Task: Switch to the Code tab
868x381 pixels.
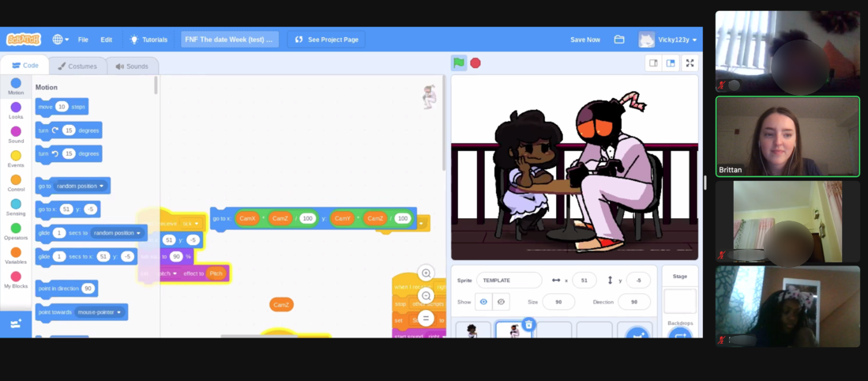Action: pos(25,66)
